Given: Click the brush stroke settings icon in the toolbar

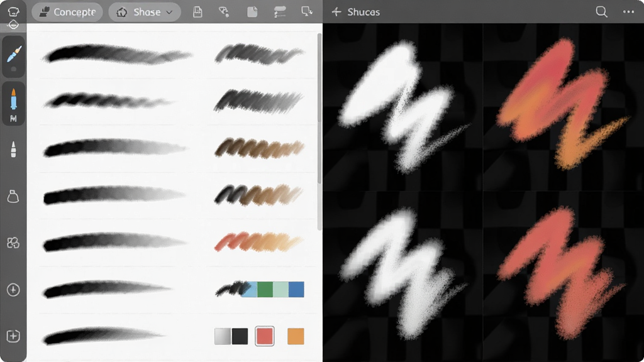Looking at the screenshot, I should [x=280, y=12].
